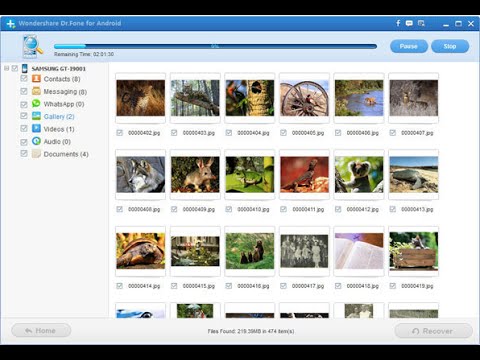Image resolution: width=480 pixels, height=360 pixels.
Task: Uncheck the 00000419.jpg checkbox
Action: coord(393,286)
